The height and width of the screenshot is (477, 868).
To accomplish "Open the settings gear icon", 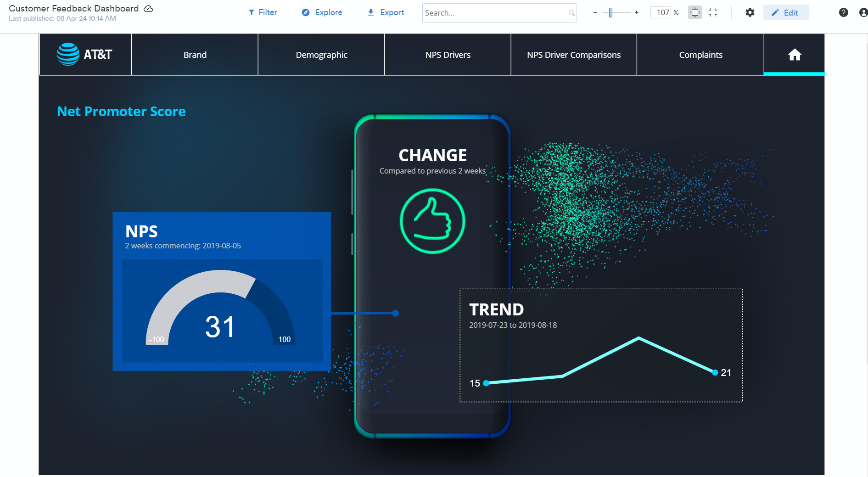I will tap(750, 13).
